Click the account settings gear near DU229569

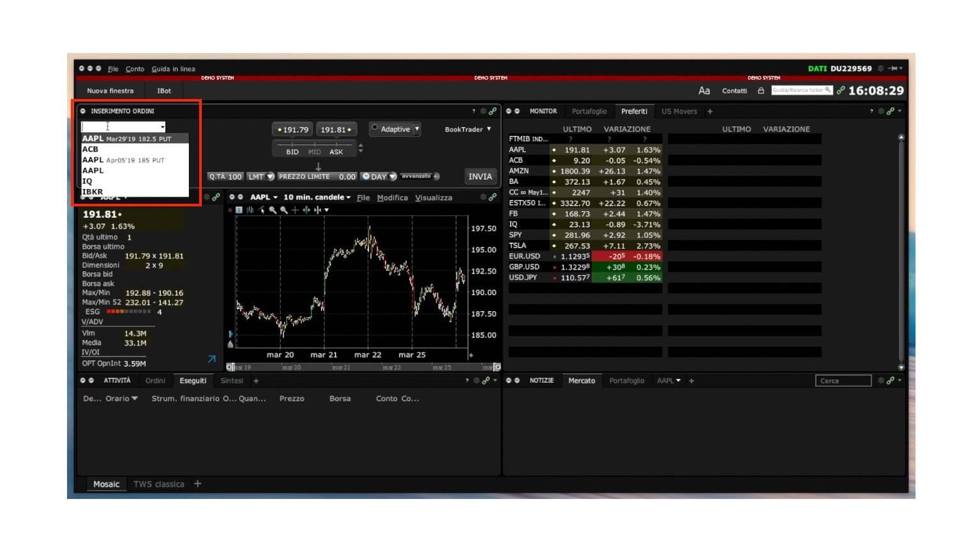(x=880, y=68)
